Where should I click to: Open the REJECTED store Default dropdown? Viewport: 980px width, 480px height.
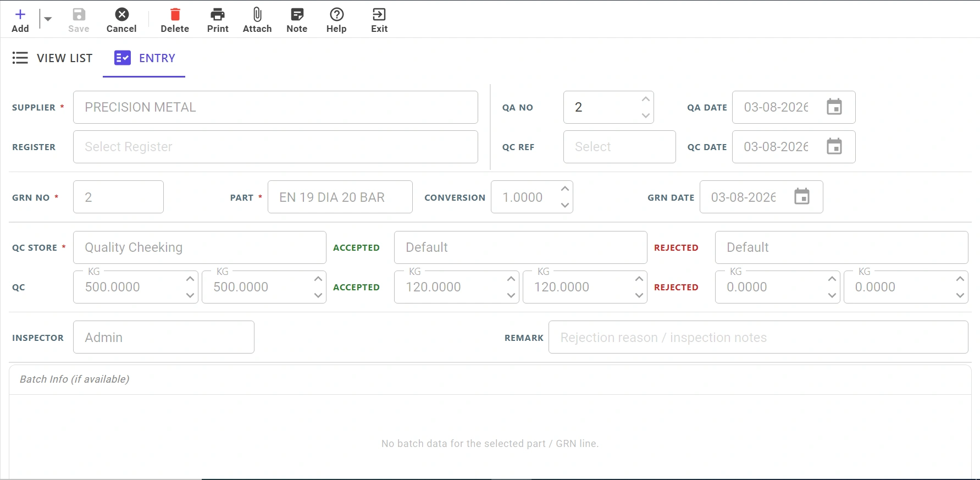click(x=841, y=247)
